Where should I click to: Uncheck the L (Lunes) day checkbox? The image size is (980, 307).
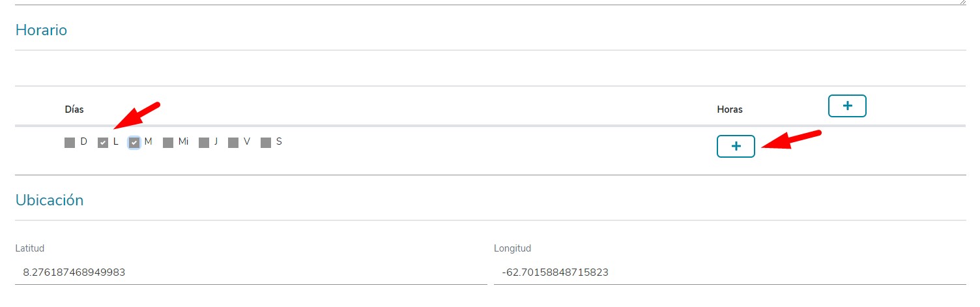[x=103, y=143]
